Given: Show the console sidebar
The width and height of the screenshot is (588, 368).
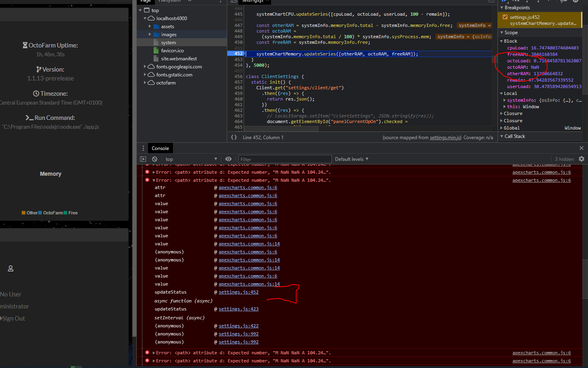Looking at the screenshot, I should [x=143, y=159].
